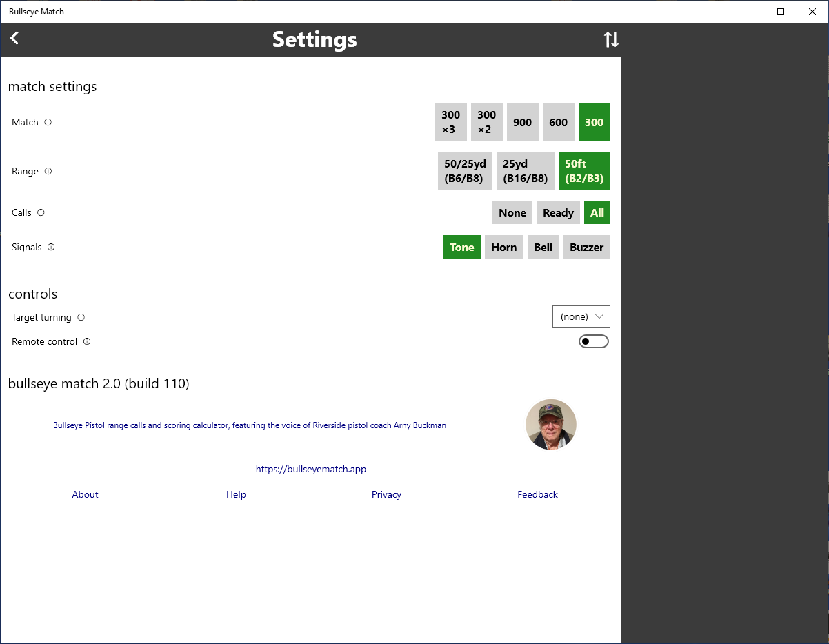Choose the 900 match type
Screen dimensions: 829x644
(523, 122)
